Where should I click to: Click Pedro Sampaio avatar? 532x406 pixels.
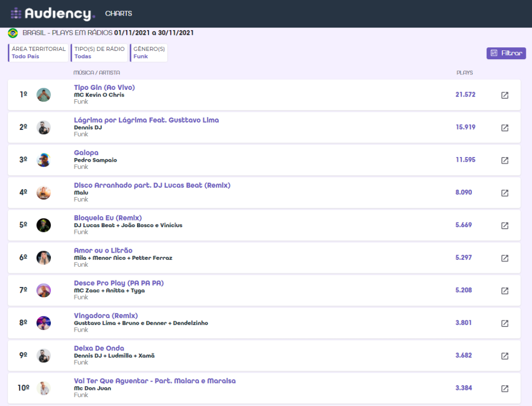[44, 160]
